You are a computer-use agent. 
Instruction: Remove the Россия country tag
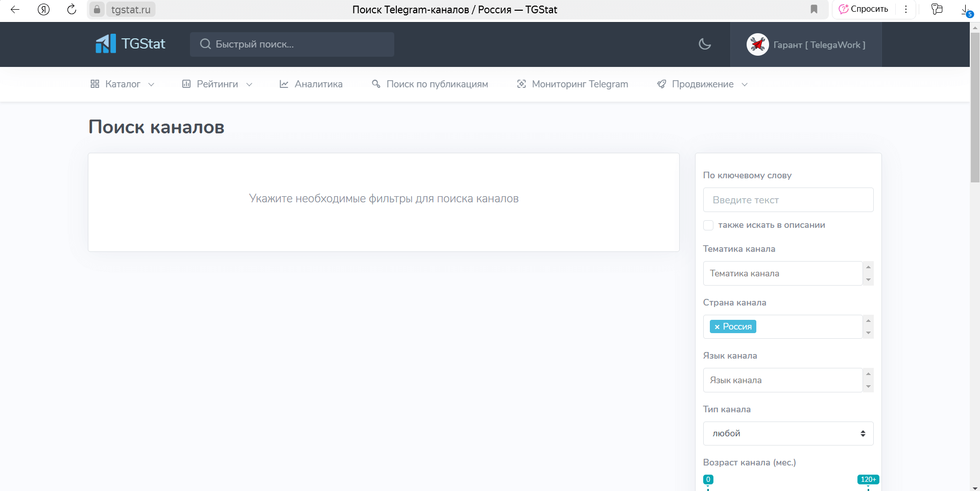[x=717, y=327]
